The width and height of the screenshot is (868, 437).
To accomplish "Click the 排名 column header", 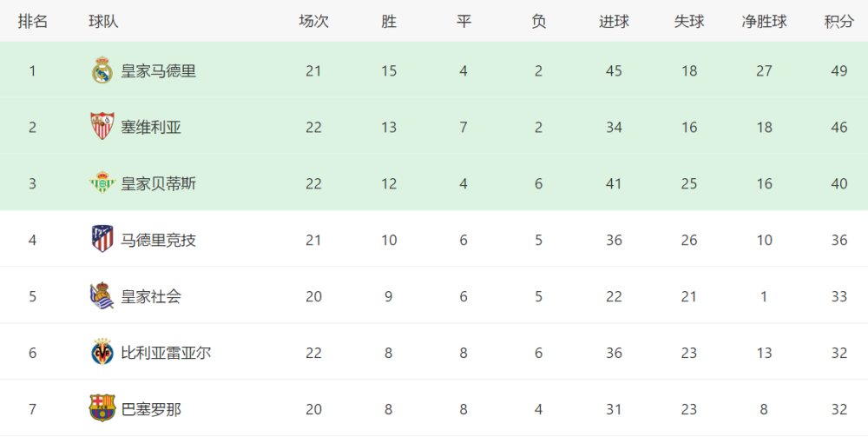I will [33, 22].
